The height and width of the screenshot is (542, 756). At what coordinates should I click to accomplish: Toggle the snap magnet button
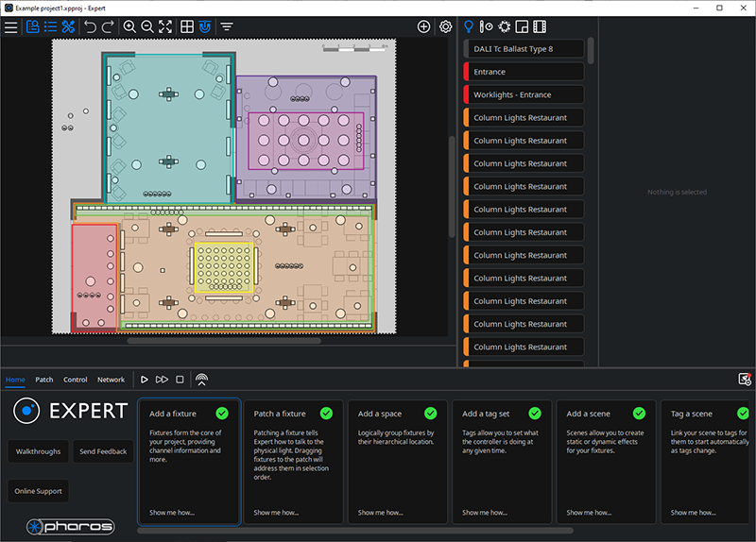point(205,27)
